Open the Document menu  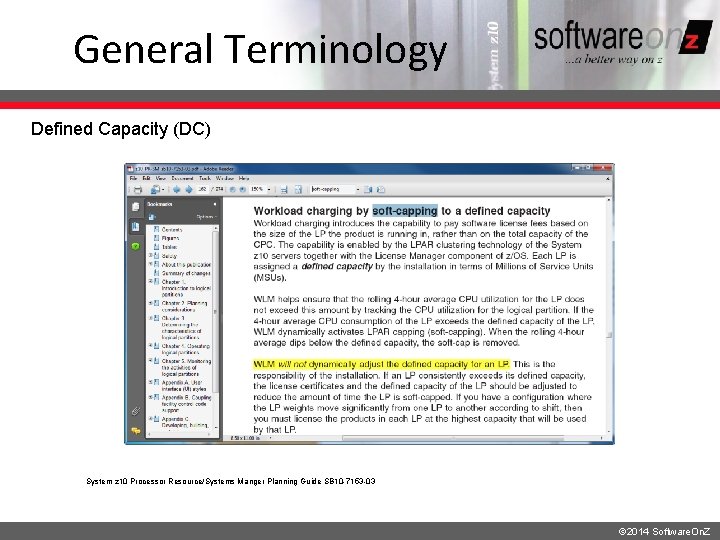click(x=182, y=178)
